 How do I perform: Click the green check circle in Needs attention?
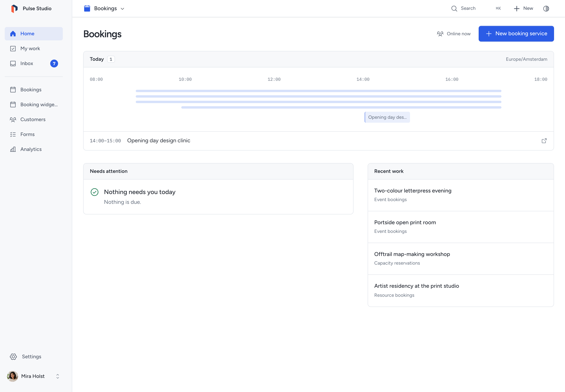pyautogui.click(x=94, y=192)
